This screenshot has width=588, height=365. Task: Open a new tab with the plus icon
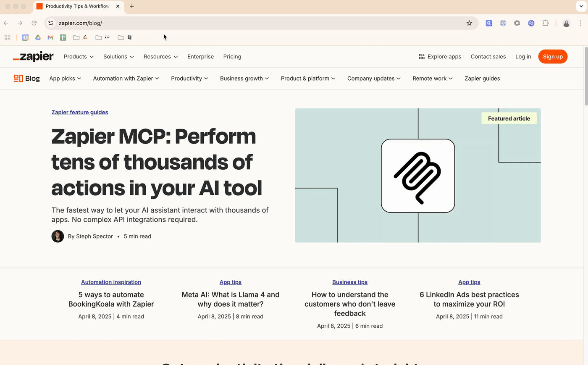tap(132, 6)
